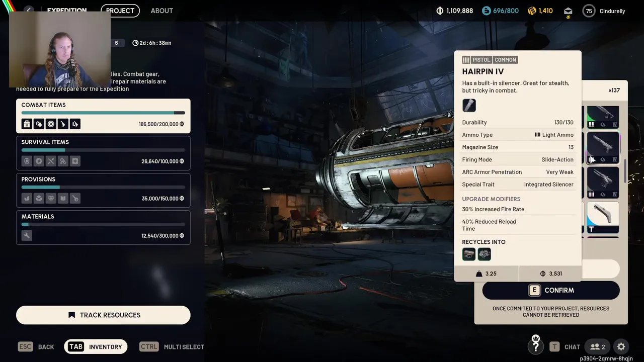644x362 pixels.
Task: Click the back arrow at top left
Action: click(x=29, y=11)
